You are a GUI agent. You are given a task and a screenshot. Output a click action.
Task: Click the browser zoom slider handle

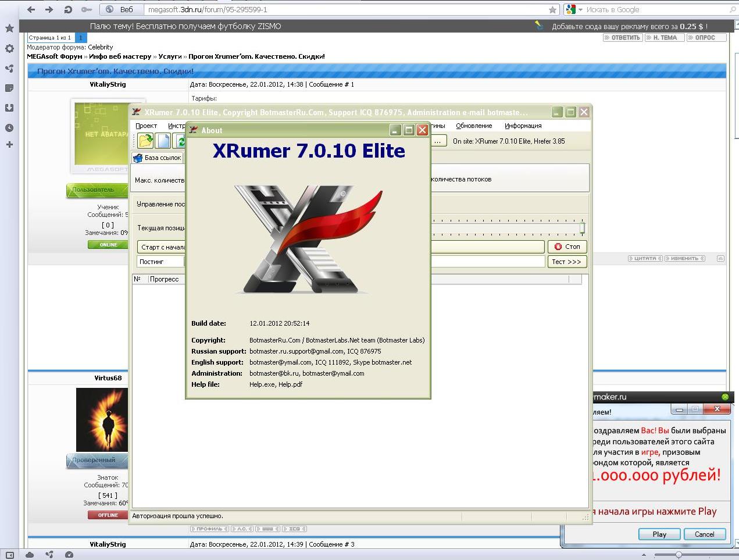click(x=679, y=555)
